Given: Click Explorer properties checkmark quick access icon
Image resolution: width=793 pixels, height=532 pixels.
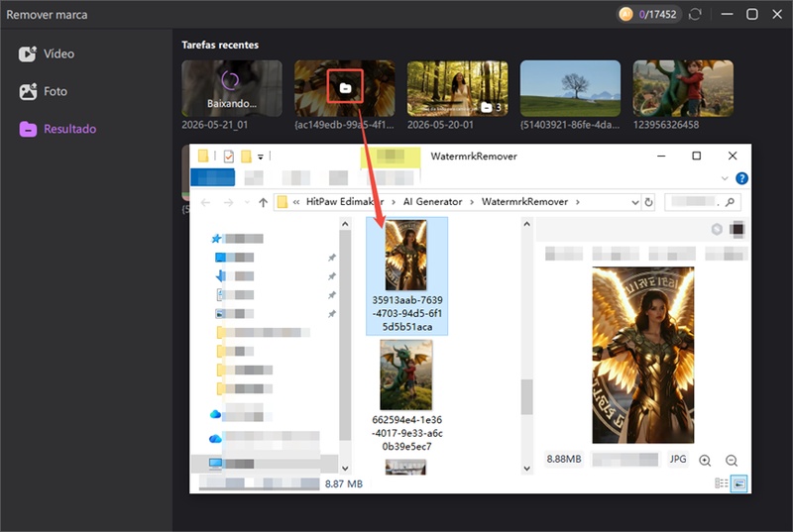Looking at the screenshot, I should 229,157.
